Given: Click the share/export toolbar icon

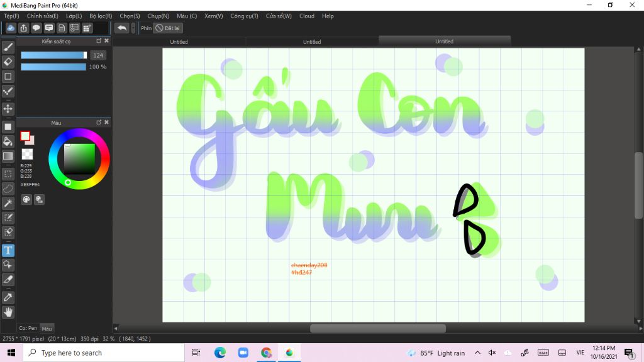Looking at the screenshot, I should pos(23,28).
